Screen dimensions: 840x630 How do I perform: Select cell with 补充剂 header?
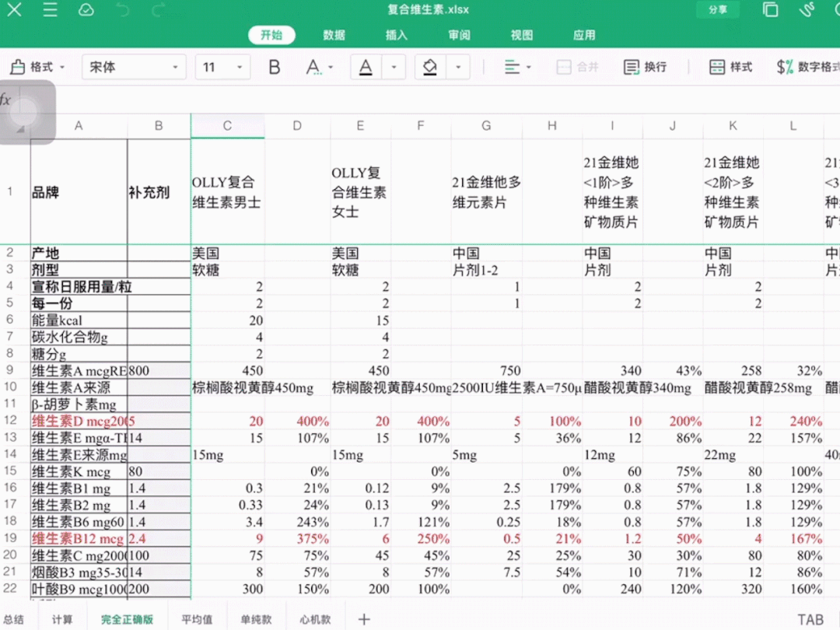159,192
